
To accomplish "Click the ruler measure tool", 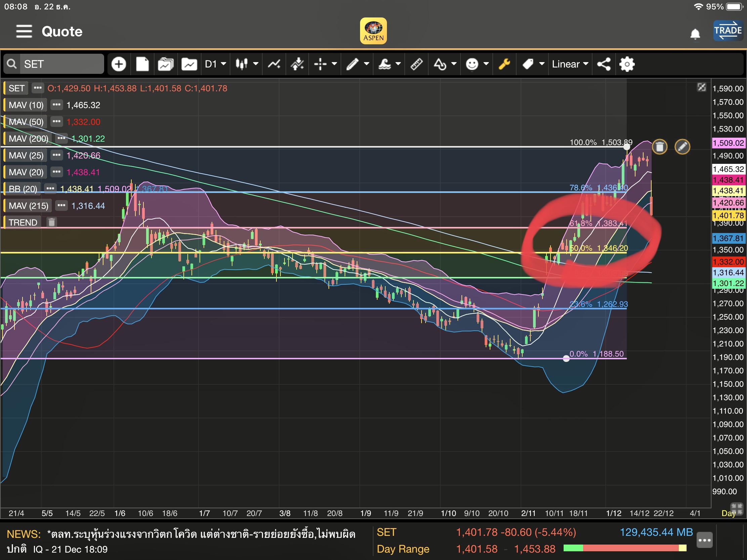I will coord(416,64).
